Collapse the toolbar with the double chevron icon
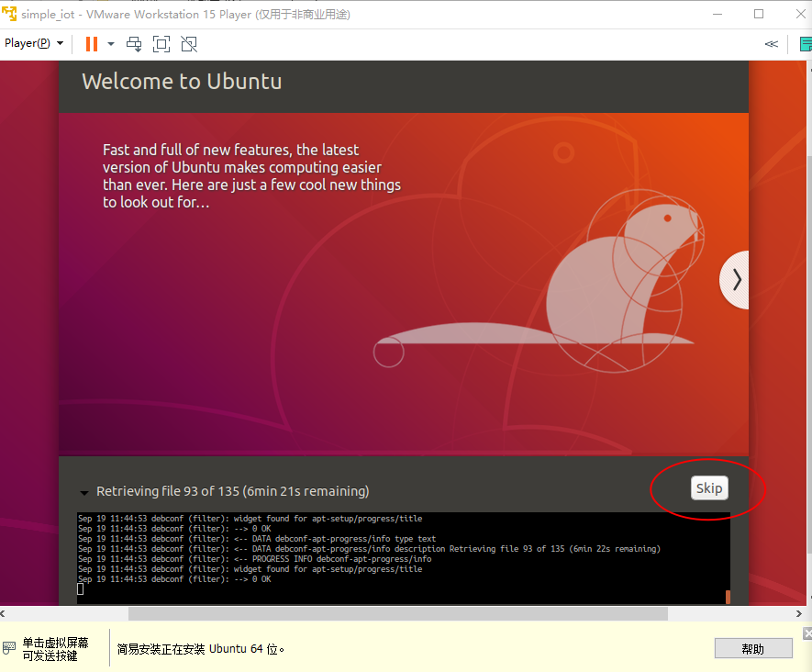This screenshot has width=812, height=672. [x=771, y=44]
